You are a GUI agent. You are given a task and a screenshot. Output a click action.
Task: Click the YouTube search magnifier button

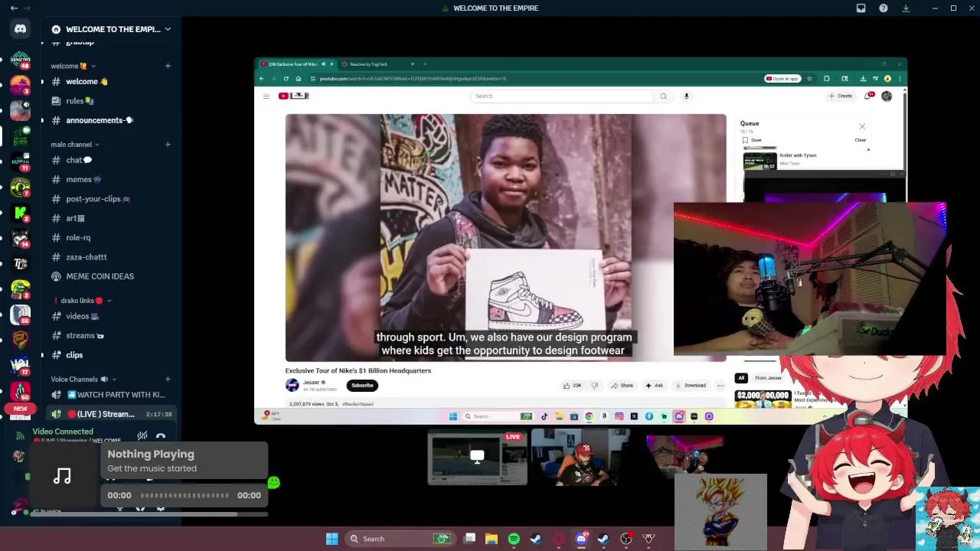pos(663,96)
